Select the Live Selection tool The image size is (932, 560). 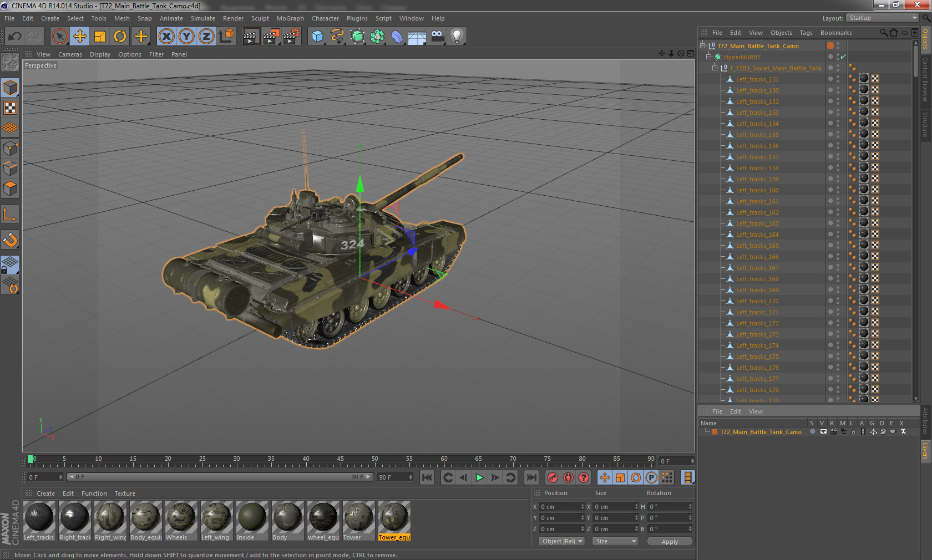60,37
